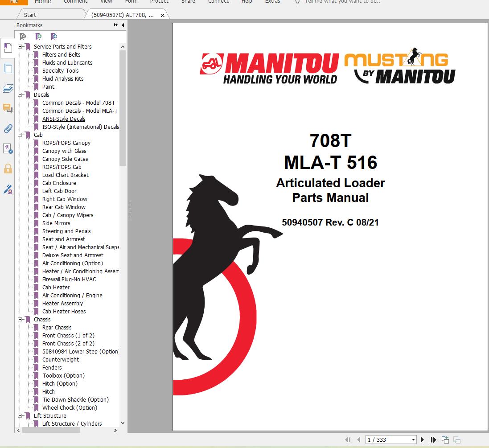The height and width of the screenshot is (448, 489).
Task: Open Fluids and Lubricants bookmark
Action: point(67,63)
